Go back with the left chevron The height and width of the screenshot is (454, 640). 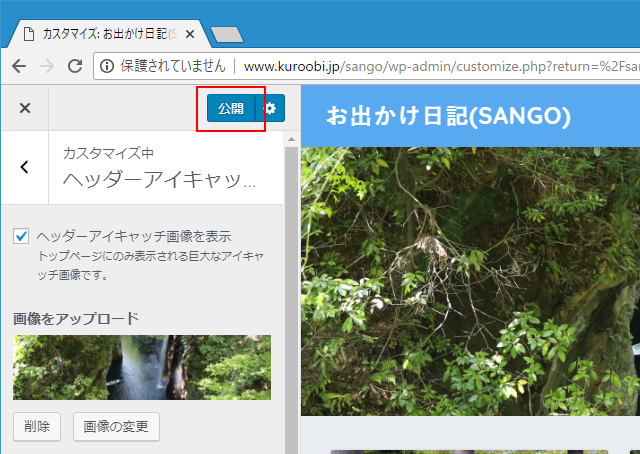[25, 167]
